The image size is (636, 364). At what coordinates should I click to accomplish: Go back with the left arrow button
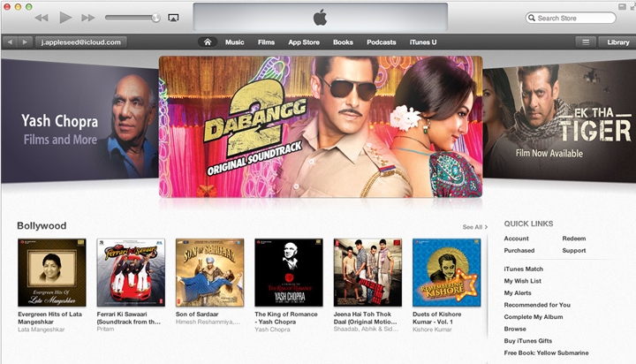coord(10,42)
